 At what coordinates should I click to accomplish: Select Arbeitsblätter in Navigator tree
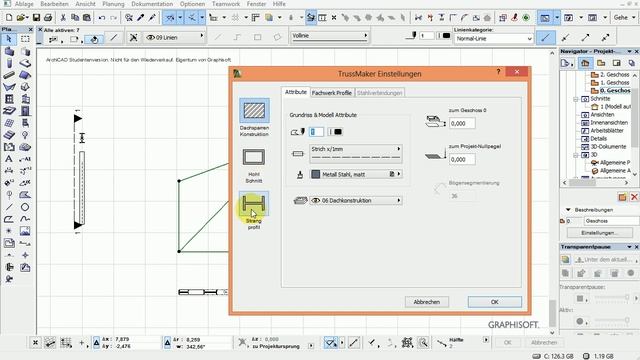[607, 131]
